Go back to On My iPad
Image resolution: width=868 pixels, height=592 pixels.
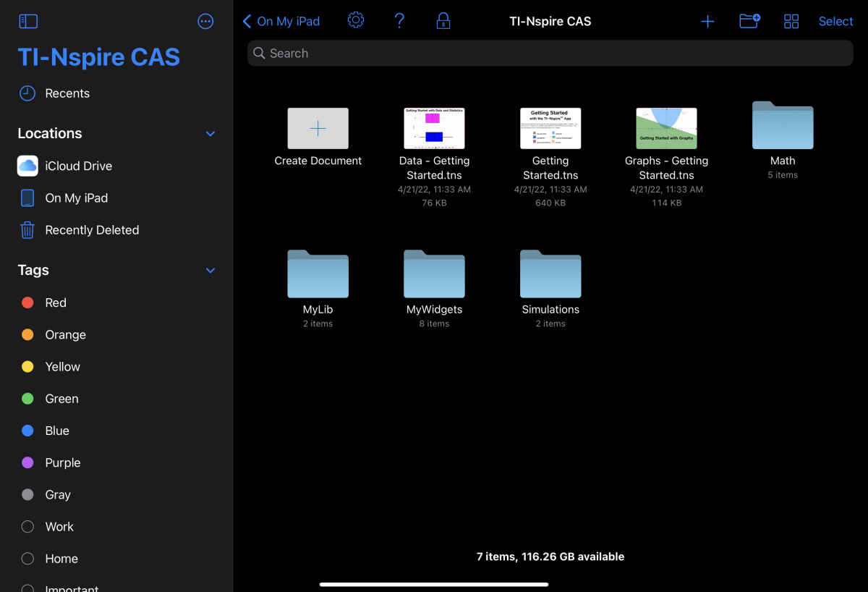click(x=281, y=22)
